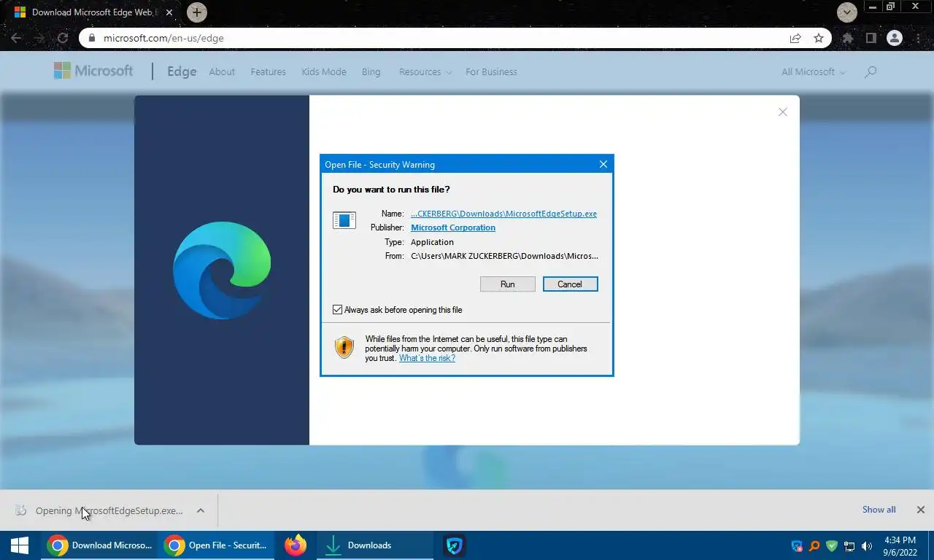The image size is (934, 560).
Task: Open the blue shield app in taskbar
Action: click(x=454, y=545)
